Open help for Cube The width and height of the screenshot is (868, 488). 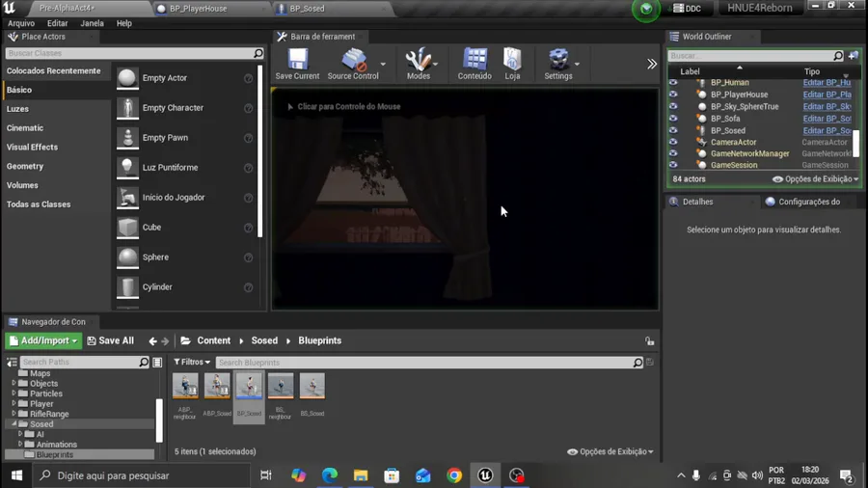[x=248, y=228]
